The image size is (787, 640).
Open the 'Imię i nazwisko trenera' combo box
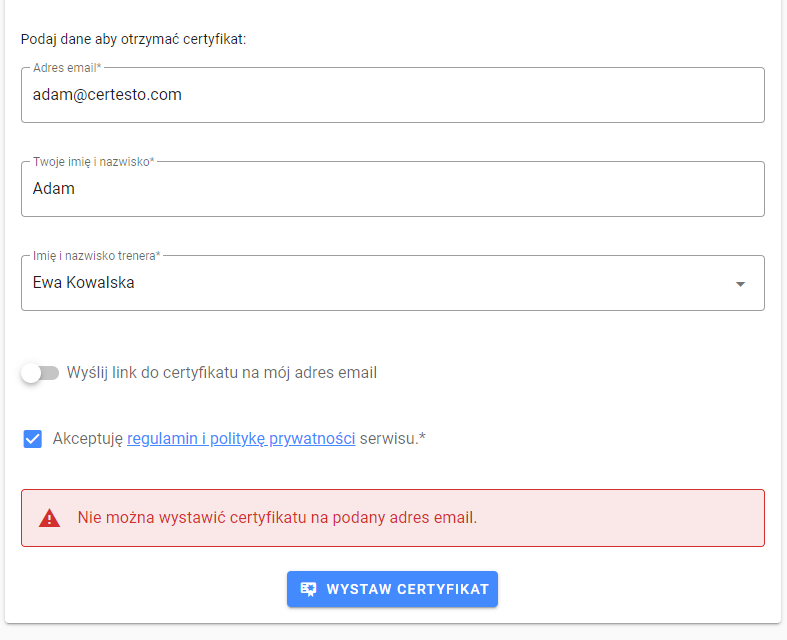click(x=393, y=283)
